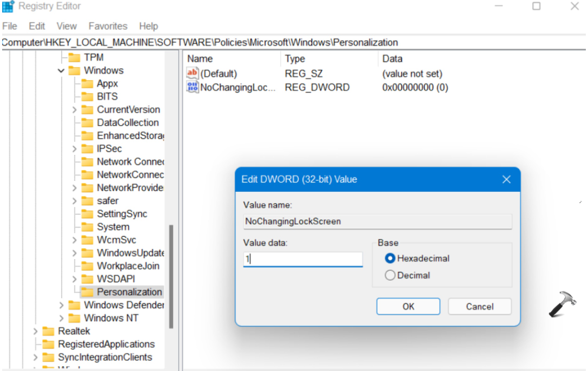The height and width of the screenshot is (371, 588).
Task: Expand the Windows Defender key
Action: (x=61, y=305)
